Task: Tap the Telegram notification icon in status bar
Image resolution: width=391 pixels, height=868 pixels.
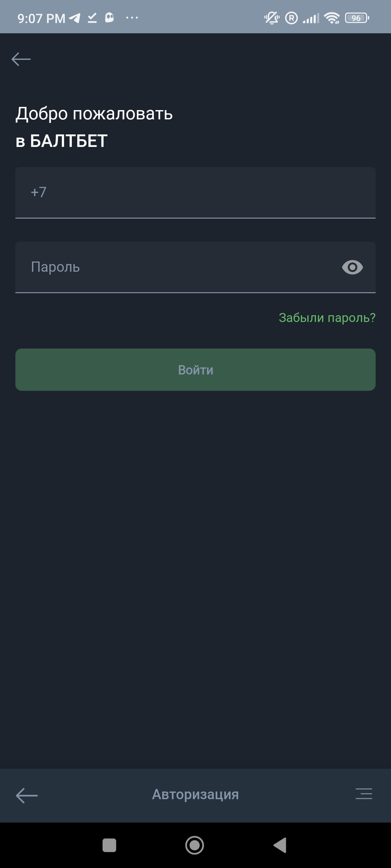Action: [75, 18]
